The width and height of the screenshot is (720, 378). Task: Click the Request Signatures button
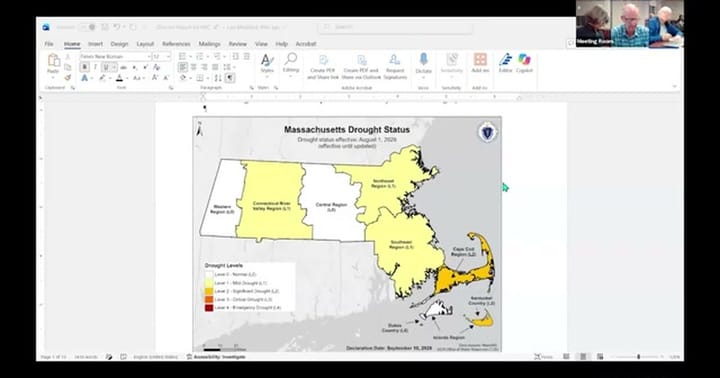point(395,67)
